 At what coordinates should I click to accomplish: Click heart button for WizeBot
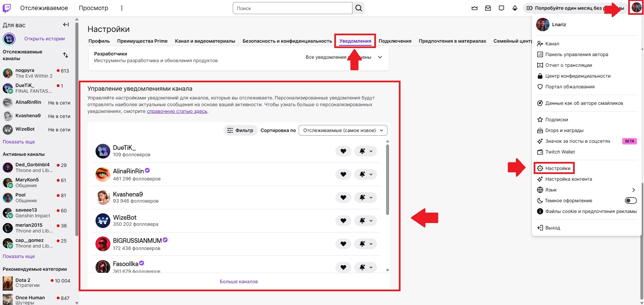coord(343,221)
